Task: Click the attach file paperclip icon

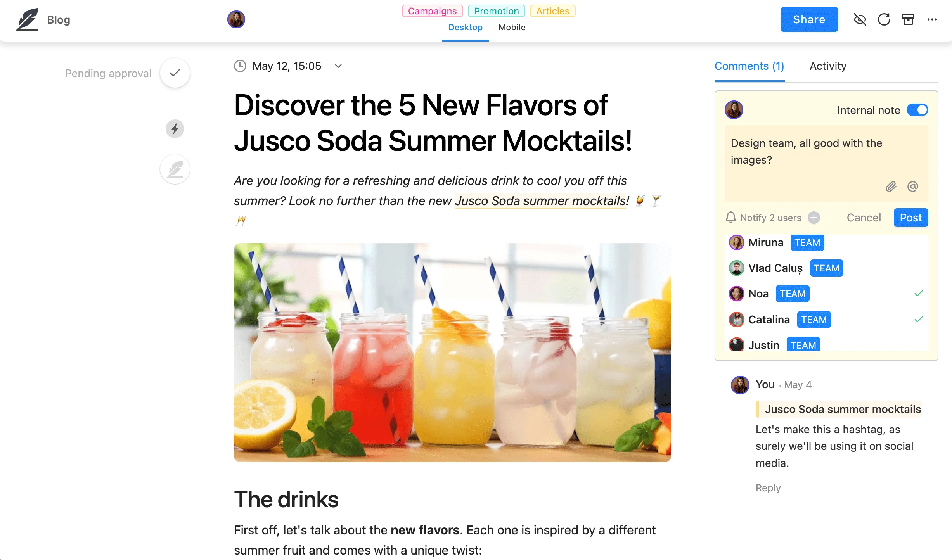Action: point(891,186)
